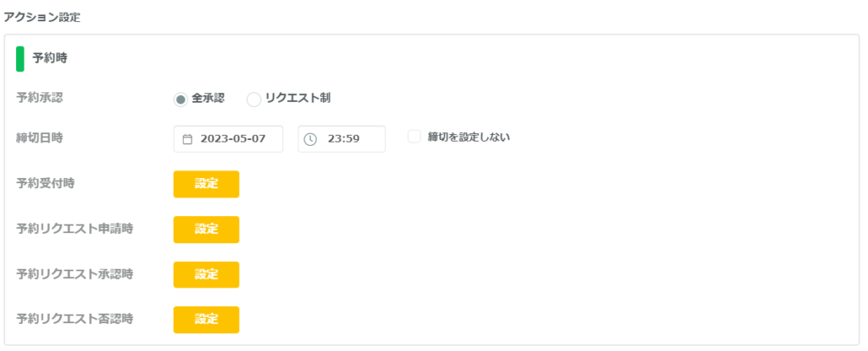Viewport: 868px width, 351px height.
Task: Open 設定 for 予約受付時
Action: tap(206, 184)
